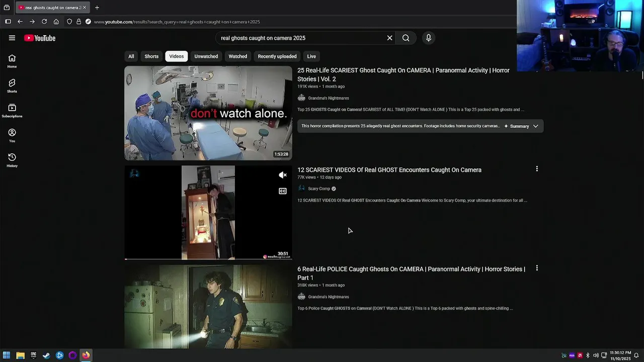The image size is (644, 362).
Task: Open Home in the YouTube sidebar
Action: pyautogui.click(x=12, y=61)
